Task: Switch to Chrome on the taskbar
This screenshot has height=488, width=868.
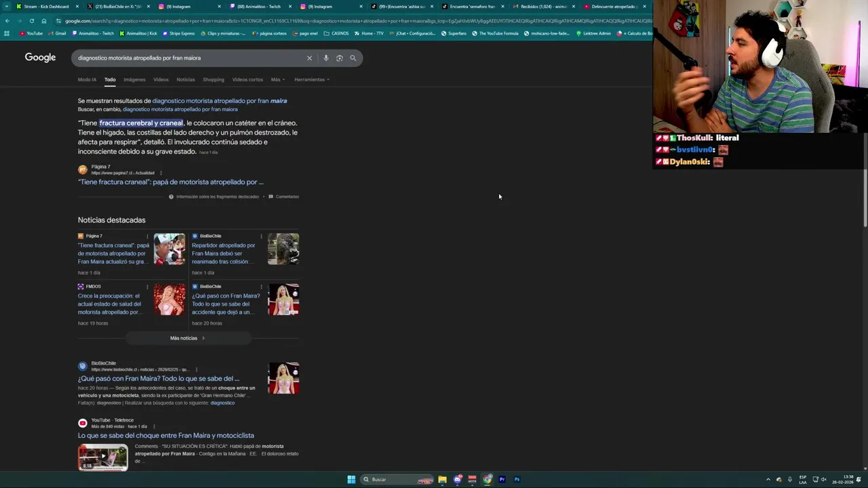Action: [488, 479]
